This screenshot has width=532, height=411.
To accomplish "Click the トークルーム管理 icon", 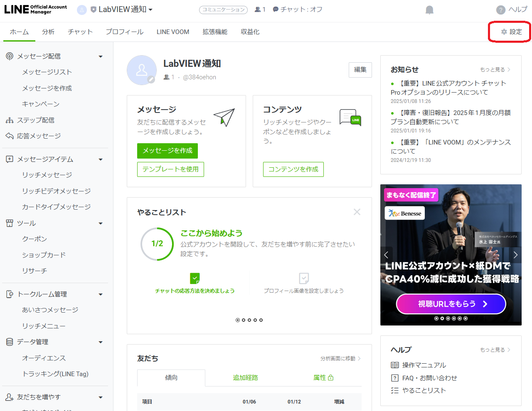I will [10, 294].
